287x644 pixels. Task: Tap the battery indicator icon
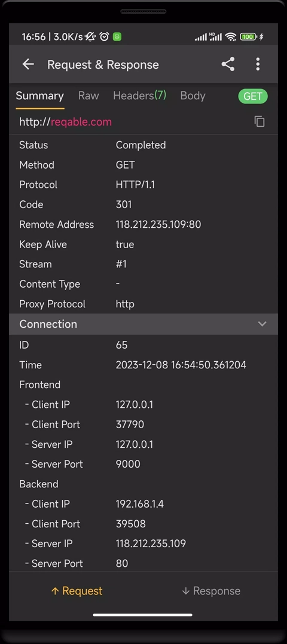tap(248, 37)
